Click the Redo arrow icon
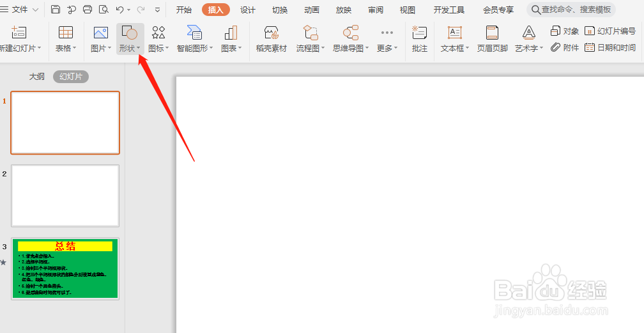The width and height of the screenshot is (644, 333). click(141, 10)
